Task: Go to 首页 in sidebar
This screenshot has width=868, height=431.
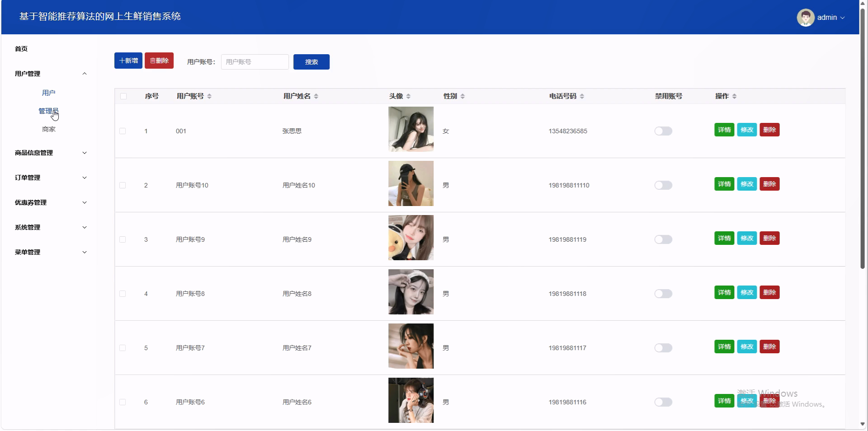Action: [21, 49]
